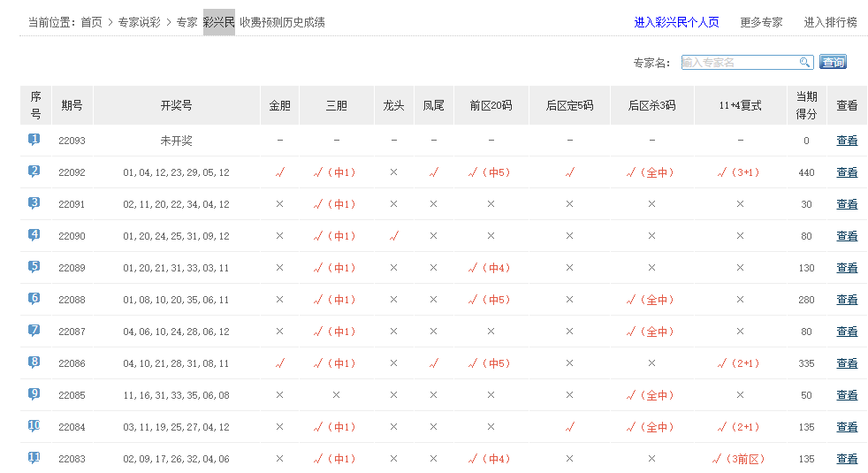Click comment bubble icon for row 8

click(x=34, y=362)
